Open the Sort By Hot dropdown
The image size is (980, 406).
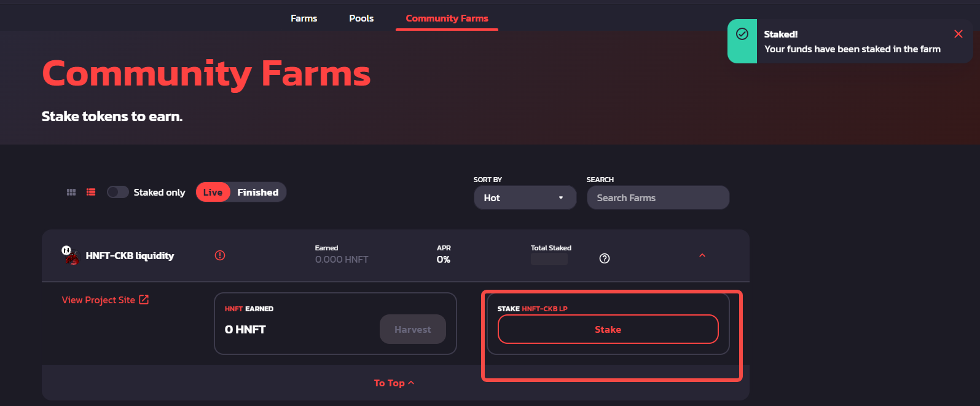(525, 198)
